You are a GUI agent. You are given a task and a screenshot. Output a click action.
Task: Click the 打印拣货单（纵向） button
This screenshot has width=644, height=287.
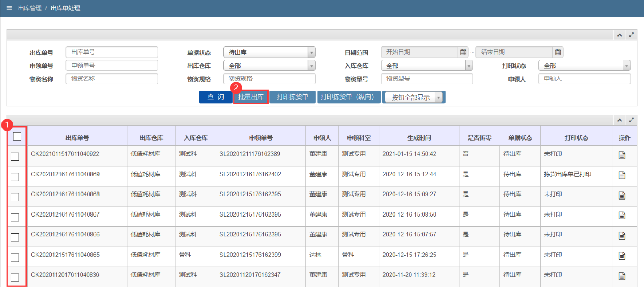coord(349,97)
